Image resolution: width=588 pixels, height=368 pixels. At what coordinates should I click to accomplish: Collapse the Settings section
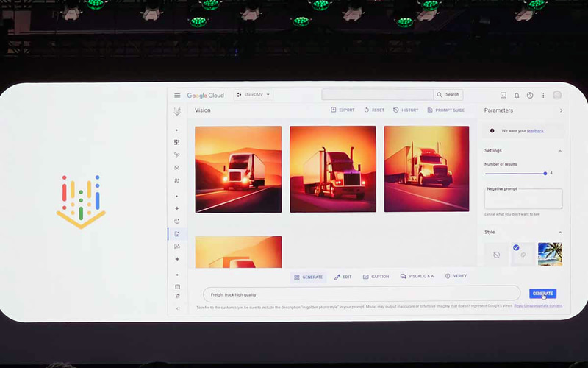560,151
